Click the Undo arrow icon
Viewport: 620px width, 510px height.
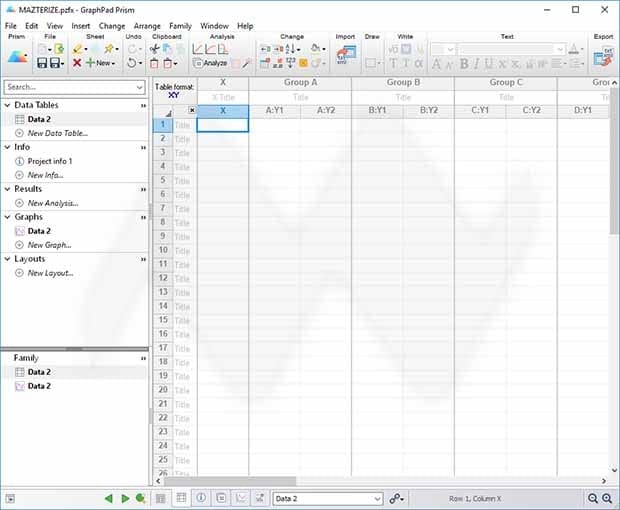coord(132,63)
